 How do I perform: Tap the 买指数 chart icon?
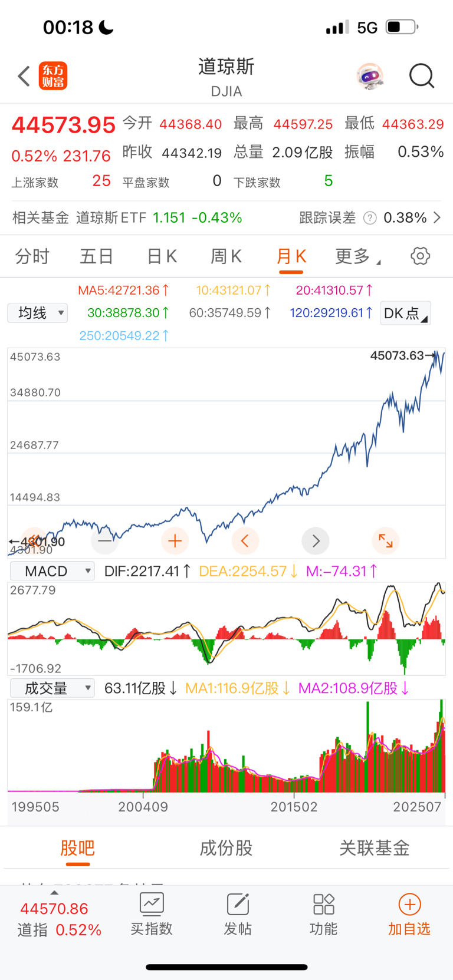(x=152, y=903)
